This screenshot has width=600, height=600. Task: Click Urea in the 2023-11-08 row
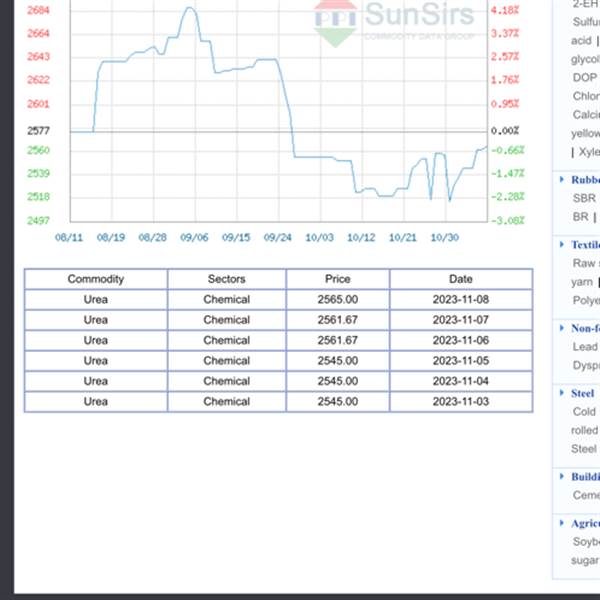(96, 299)
